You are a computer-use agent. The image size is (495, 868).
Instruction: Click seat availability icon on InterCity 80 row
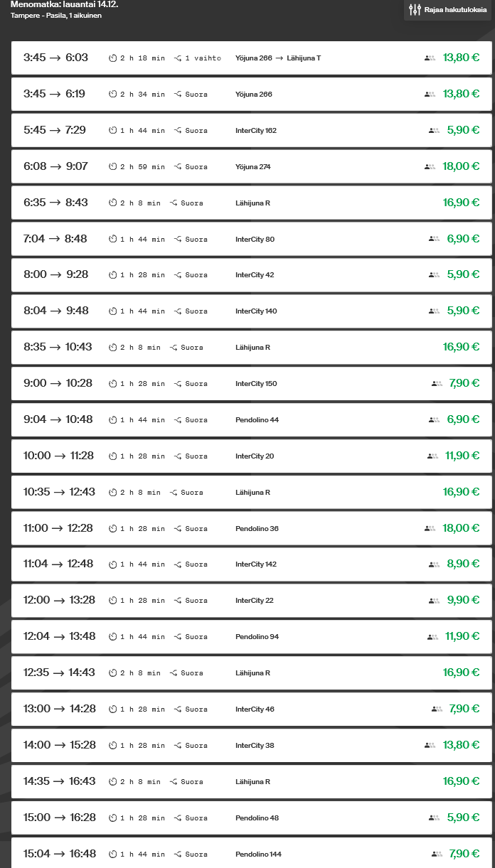pyautogui.click(x=434, y=239)
